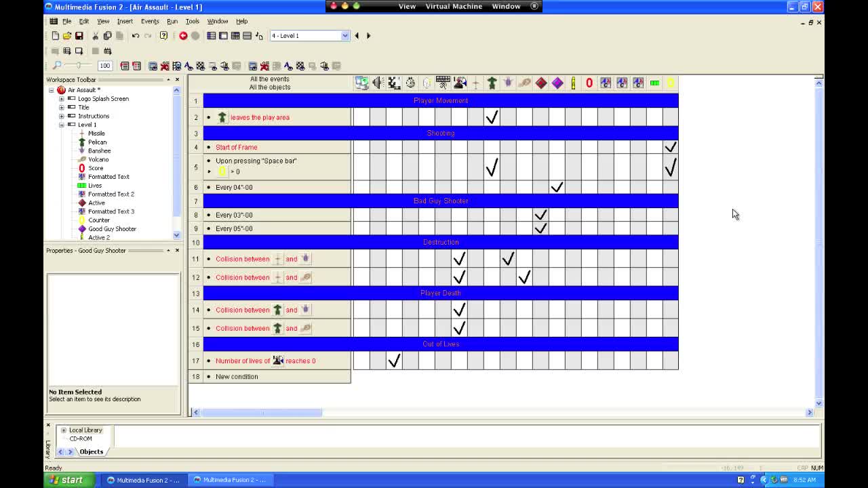The image size is (868, 488).
Task: Go to the next frame arrow
Action: (x=368, y=36)
